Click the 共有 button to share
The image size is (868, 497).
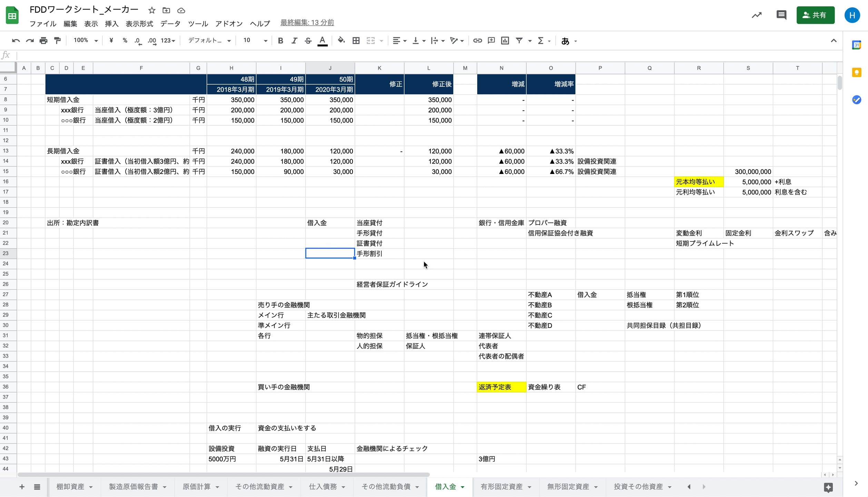pos(816,15)
